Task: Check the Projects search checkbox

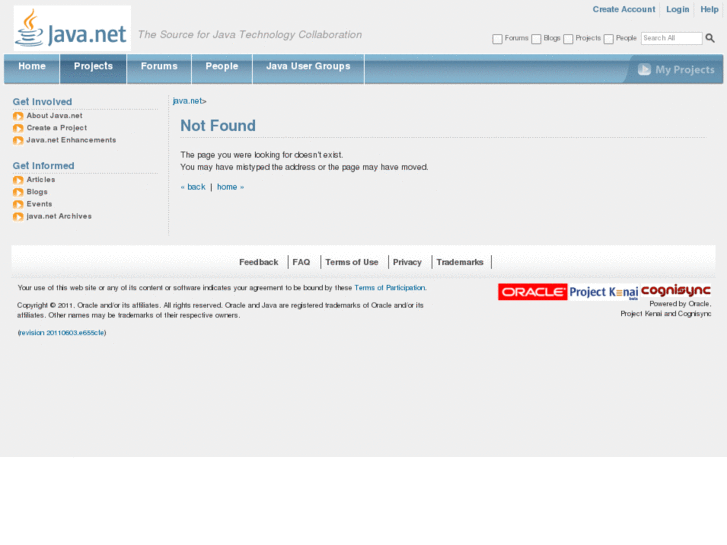Action: 568,39
